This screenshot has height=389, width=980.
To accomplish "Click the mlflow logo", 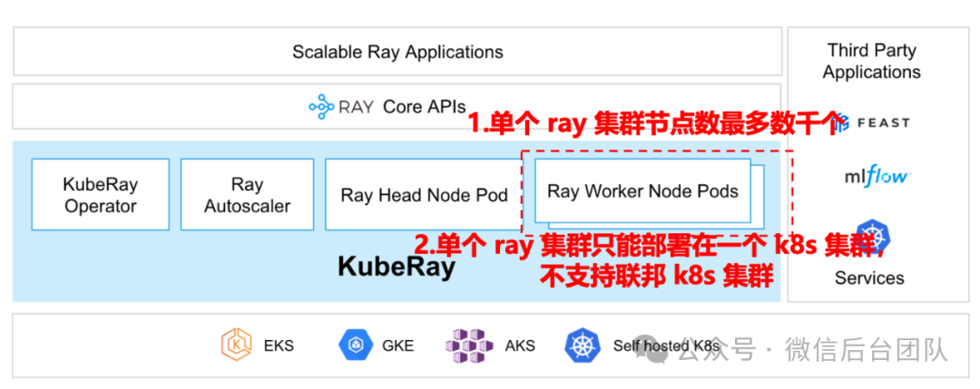I will click(877, 178).
